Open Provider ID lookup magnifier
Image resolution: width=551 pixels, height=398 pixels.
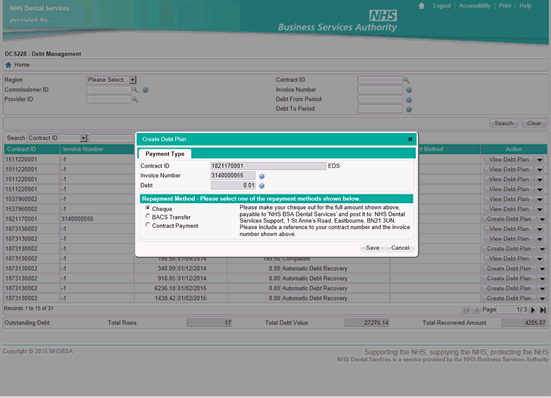[135, 99]
